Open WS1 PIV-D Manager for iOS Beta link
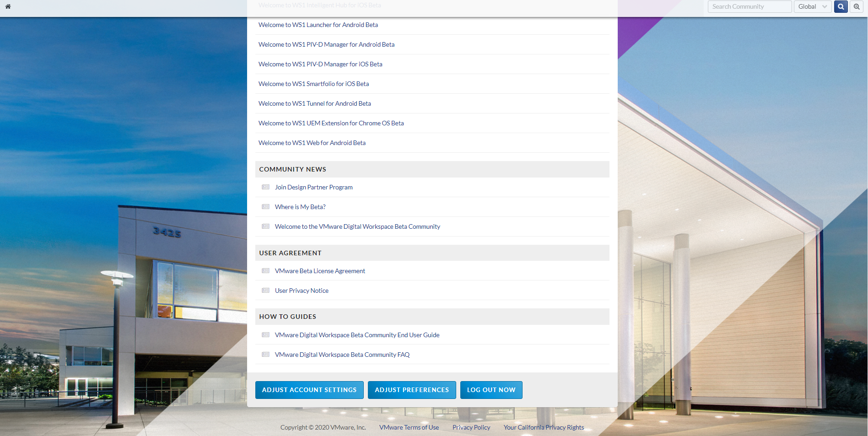868x436 pixels. [320, 64]
